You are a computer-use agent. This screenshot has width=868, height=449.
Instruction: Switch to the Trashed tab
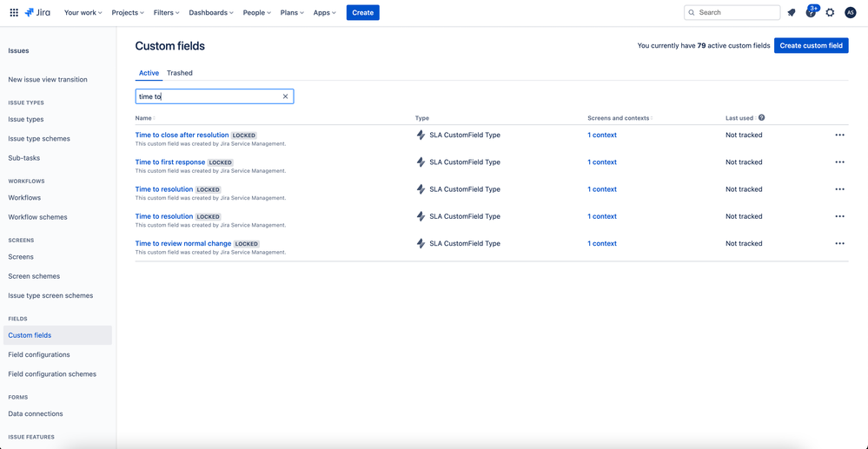point(180,73)
